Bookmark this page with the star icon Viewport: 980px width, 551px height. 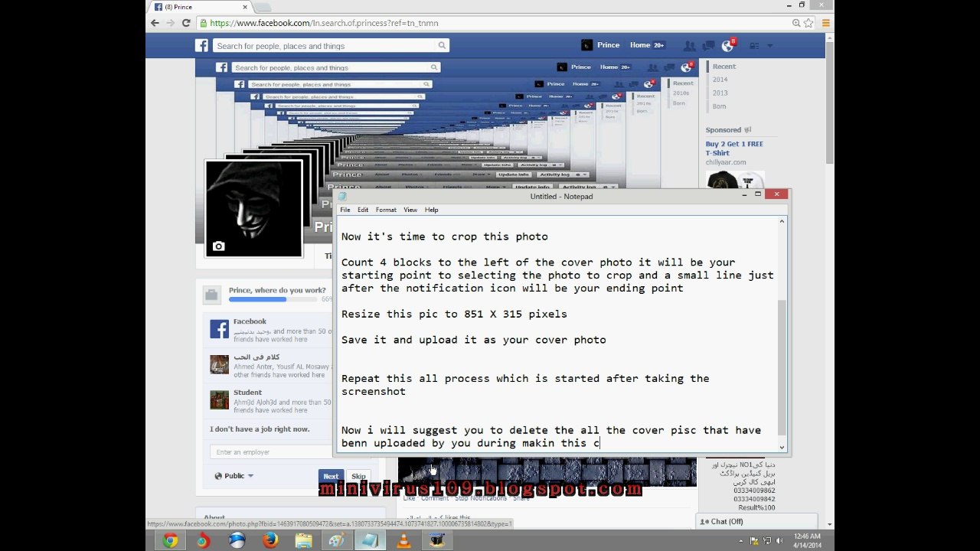[808, 23]
